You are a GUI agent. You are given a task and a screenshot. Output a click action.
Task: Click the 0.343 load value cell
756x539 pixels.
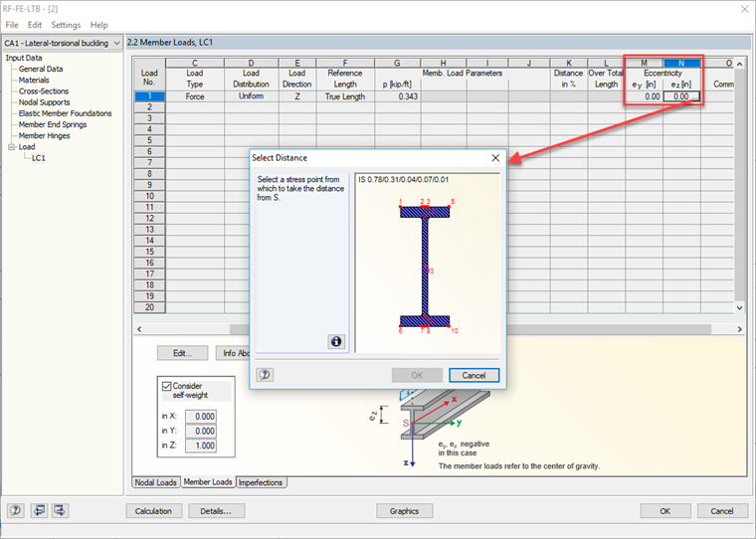pyautogui.click(x=398, y=96)
